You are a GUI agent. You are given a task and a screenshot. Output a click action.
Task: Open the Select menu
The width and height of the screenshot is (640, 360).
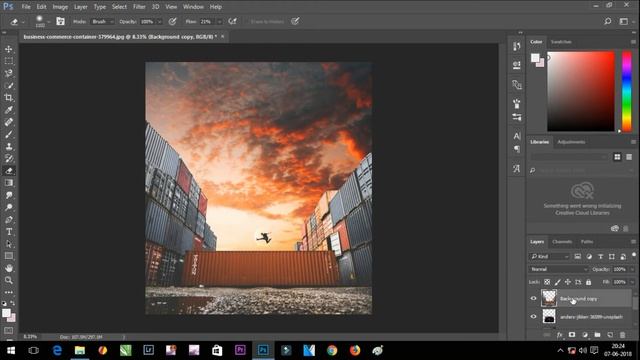[119, 7]
